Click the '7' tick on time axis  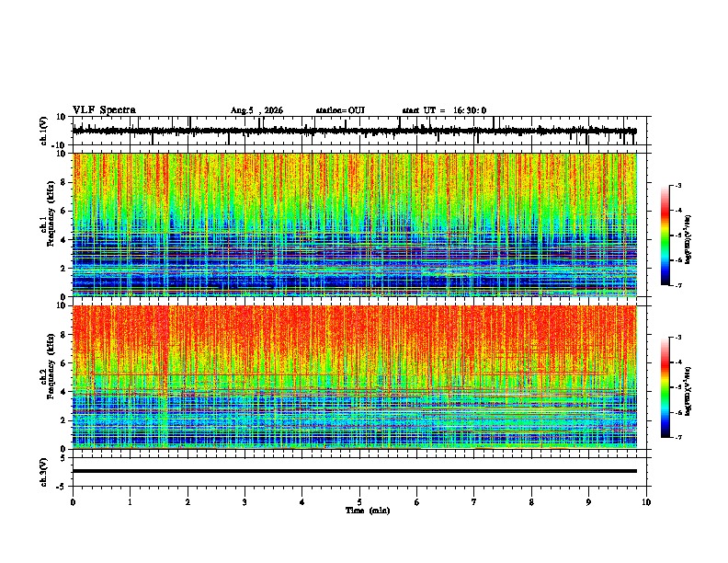(474, 502)
